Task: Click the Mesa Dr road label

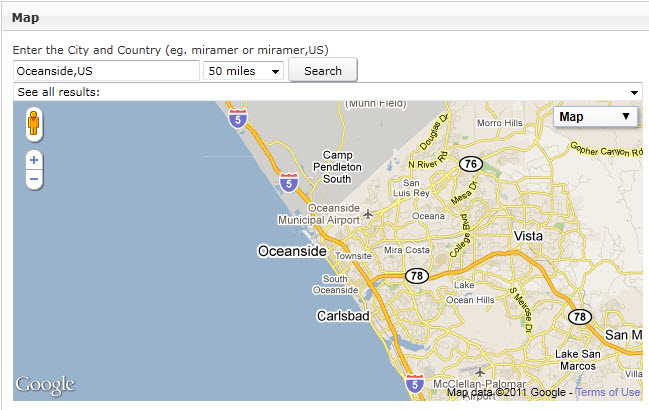Action: pos(465,193)
